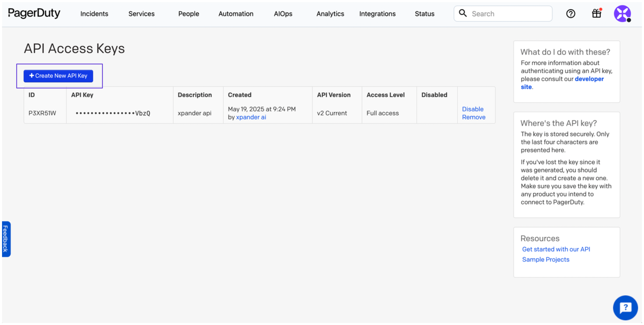
Task: Click the PagerDuty logo
Action: [x=34, y=13]
